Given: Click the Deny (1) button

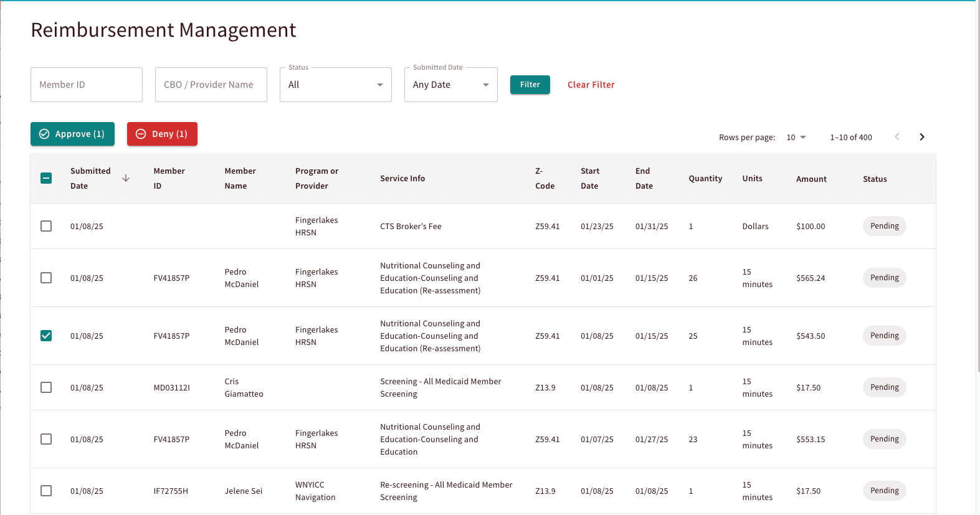Looking at the screenshot, I should (162, 134).
